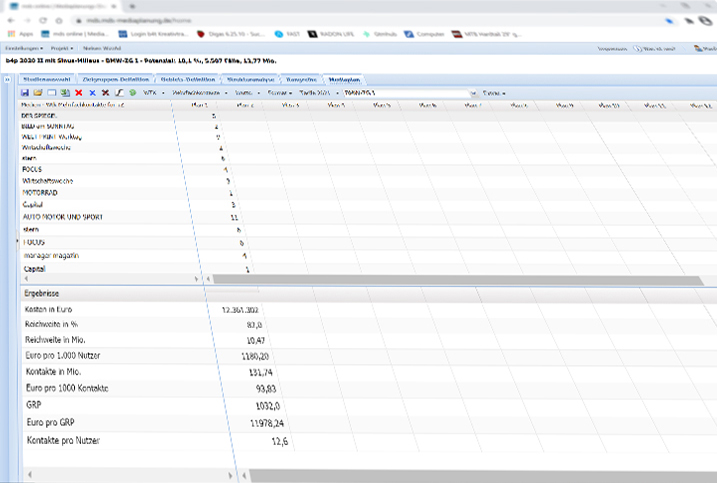Viewport: 717px width, 483px height.
Task: Open the Extras dropdown
Action: (494, 93)
